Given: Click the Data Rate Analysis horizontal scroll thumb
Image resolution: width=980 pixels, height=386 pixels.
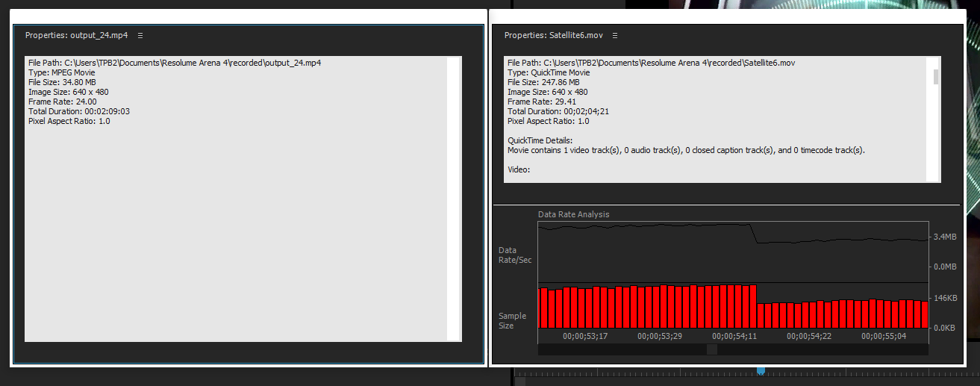Looking at the screenshot, I should (711, 349).
